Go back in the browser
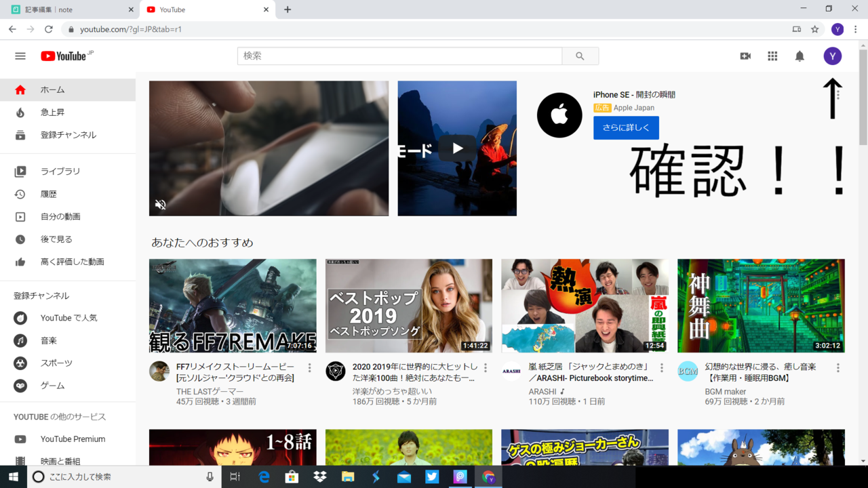Viewport: 868px width, 488px height. click(12, 29)
